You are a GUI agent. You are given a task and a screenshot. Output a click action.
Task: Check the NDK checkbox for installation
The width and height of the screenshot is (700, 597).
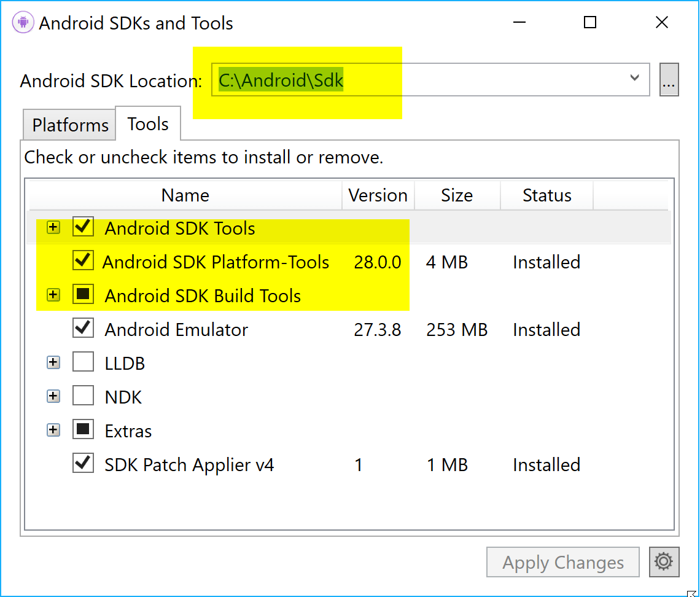83,396
